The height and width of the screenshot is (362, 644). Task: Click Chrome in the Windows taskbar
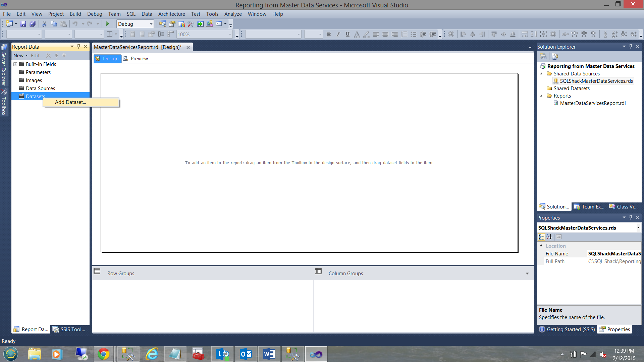click(103, 354)
